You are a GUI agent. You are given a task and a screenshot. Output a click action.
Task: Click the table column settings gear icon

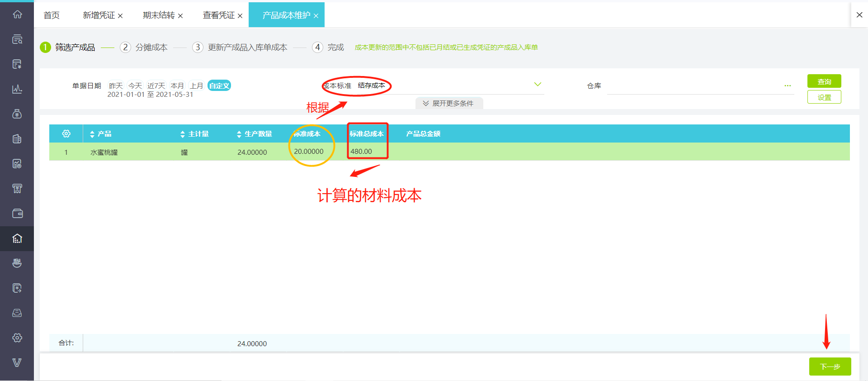(66, 134)
